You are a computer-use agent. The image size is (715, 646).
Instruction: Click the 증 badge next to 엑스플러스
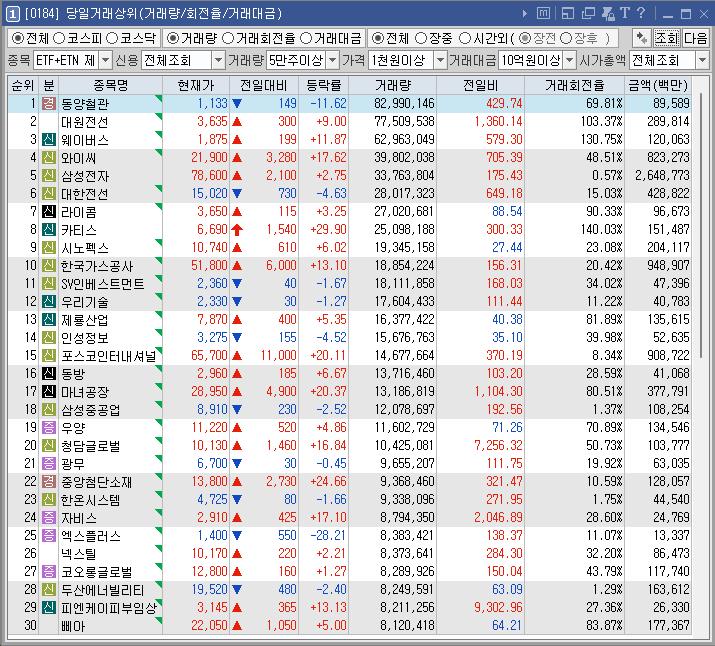pos(49,536)
